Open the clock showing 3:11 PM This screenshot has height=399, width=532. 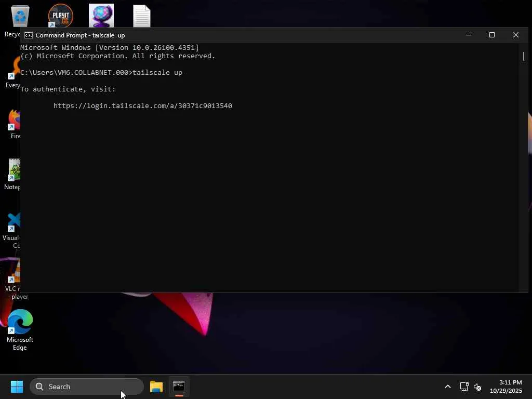point(506,387)
